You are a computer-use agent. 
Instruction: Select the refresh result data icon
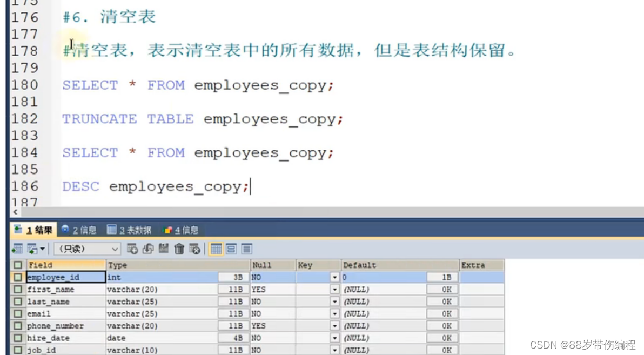pyautogui.click(x=148, y=249)
